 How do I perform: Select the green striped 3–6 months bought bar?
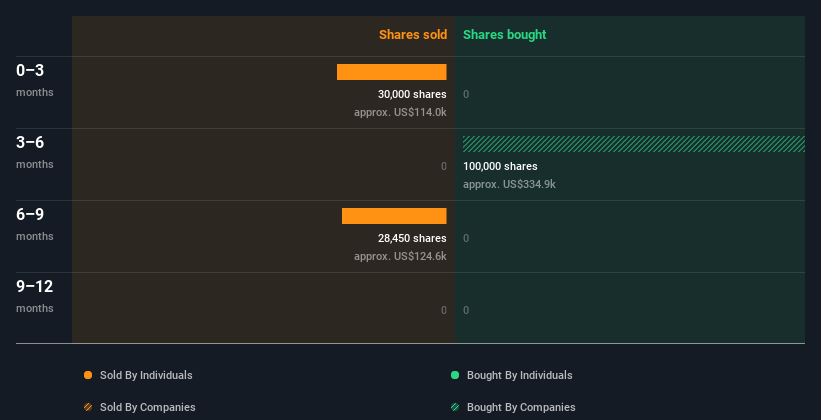tap(633, 144)
